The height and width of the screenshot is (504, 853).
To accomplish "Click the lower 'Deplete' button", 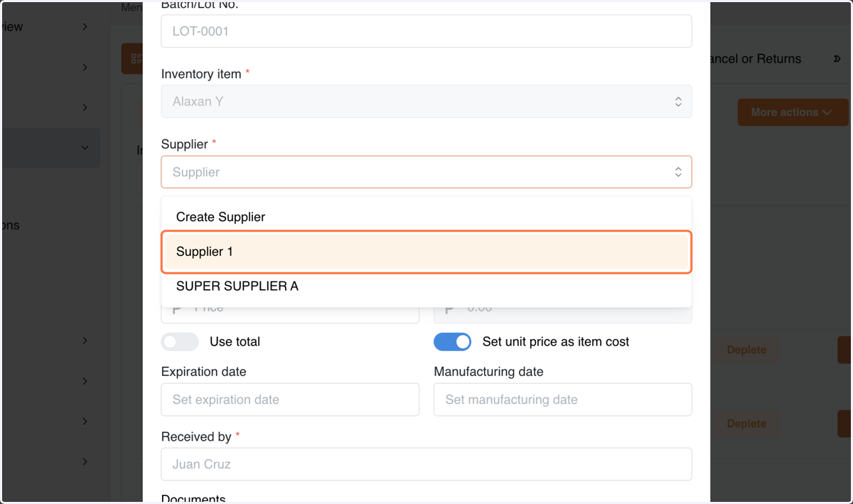I will [746, 424].
